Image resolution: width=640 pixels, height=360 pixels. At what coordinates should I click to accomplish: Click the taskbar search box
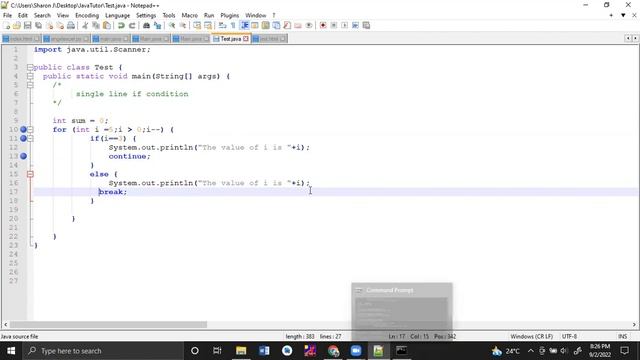(x=103, y=351)
